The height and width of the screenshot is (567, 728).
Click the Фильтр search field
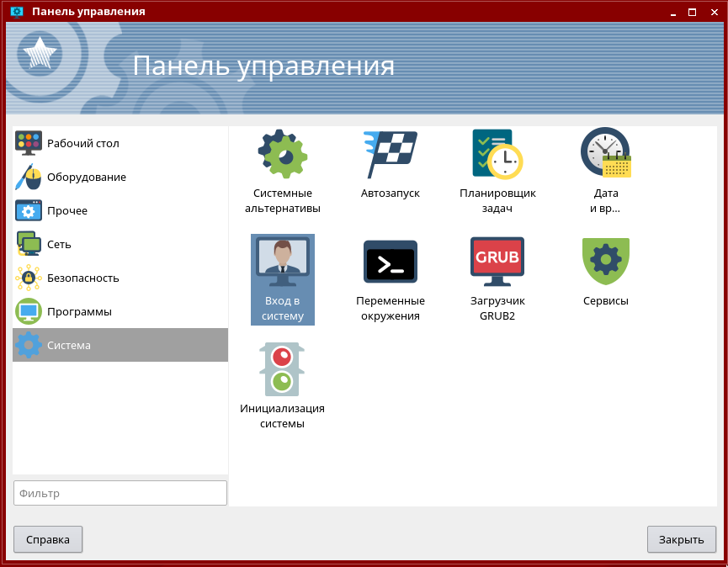point(120,493)
